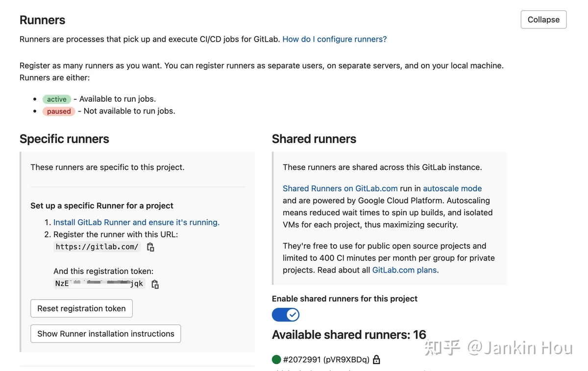Click the green status dot of runner #2072991

coord(276,360)
